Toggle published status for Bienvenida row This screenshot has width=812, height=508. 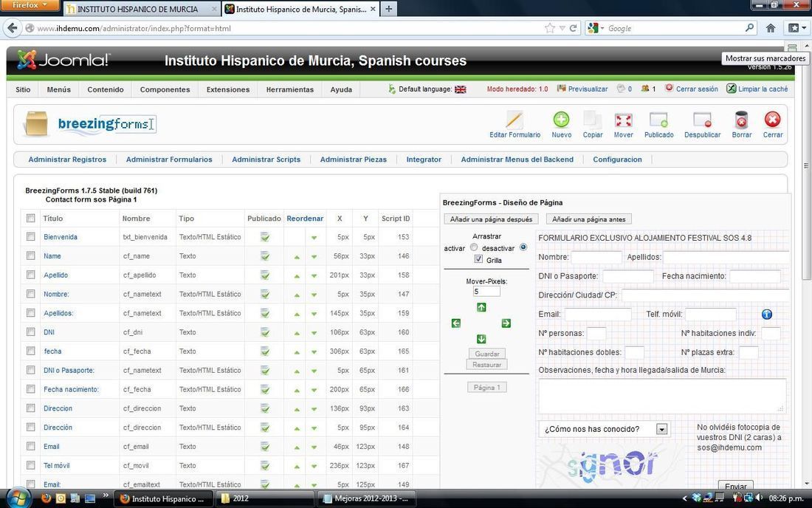(x=264, y=237)
